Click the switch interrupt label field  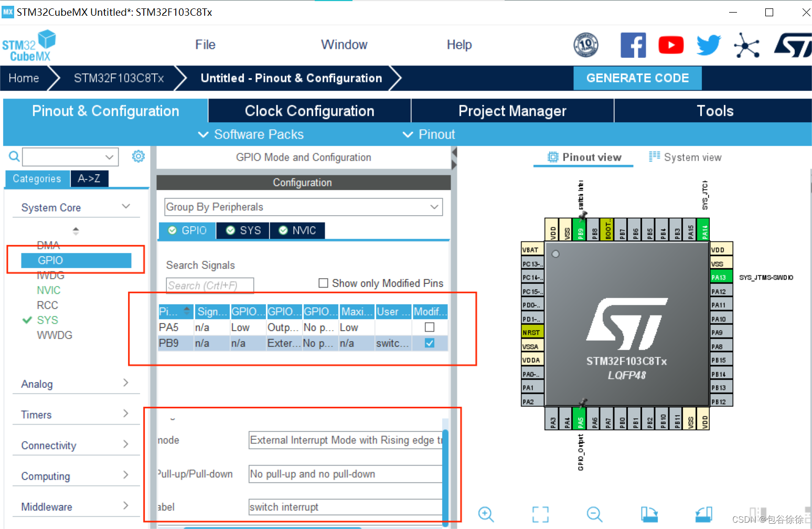tap(345, 507)
